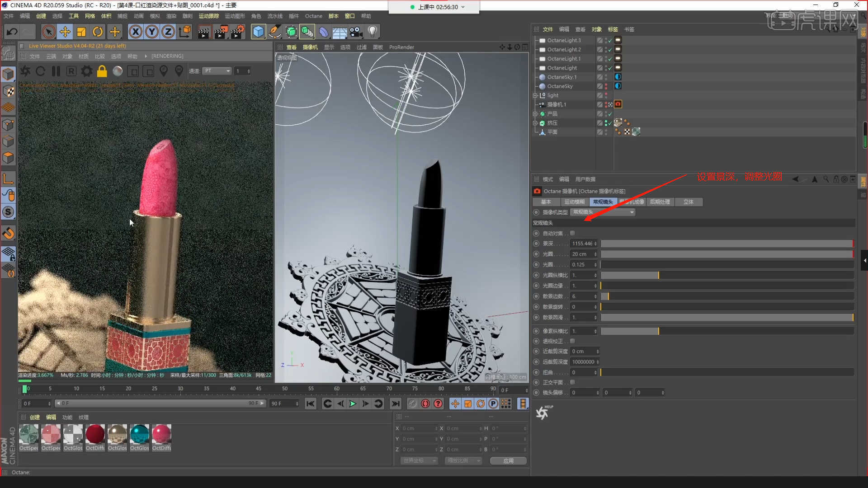Expand the light group in Object Manager
The image size is (868, 488).
[x=535, y=95]
